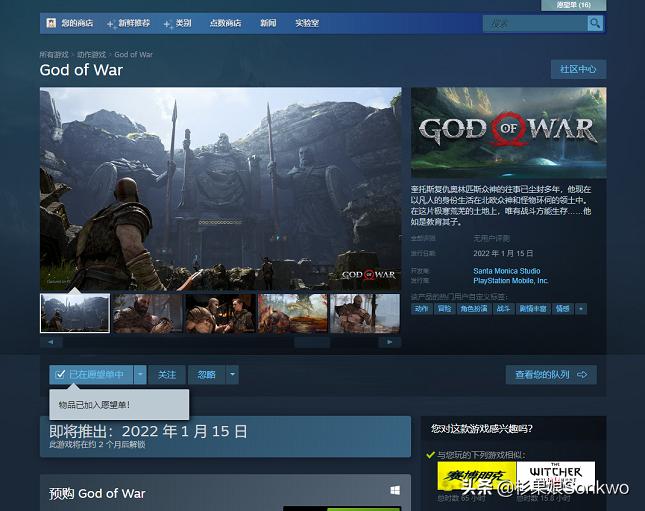Expand the wishlist button dropdown arrow
The height and width of the screenshot is (511, 645).
point(140,374)
